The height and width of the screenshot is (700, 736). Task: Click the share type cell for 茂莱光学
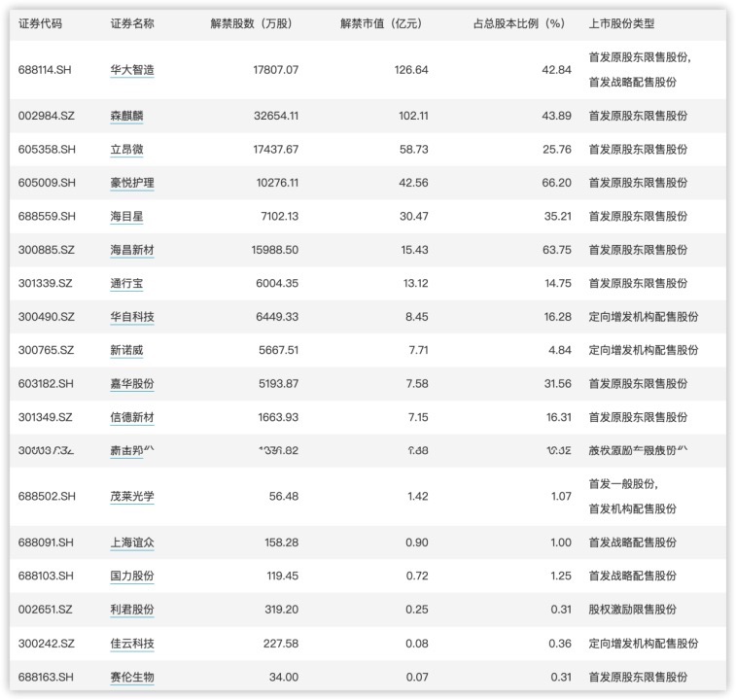tap(633, 496)
